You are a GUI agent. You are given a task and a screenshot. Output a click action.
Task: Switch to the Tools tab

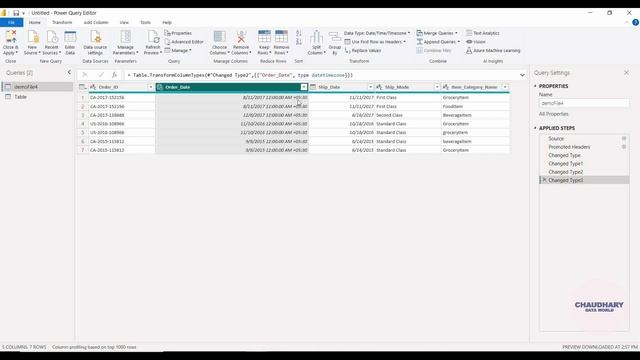tap(145, 22)
